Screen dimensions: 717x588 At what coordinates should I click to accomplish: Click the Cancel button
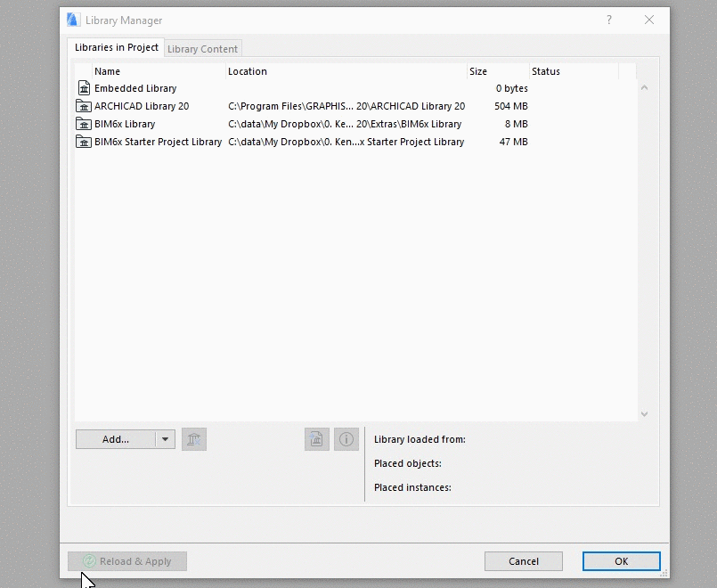pyautogui.click(x=524, y=561)
